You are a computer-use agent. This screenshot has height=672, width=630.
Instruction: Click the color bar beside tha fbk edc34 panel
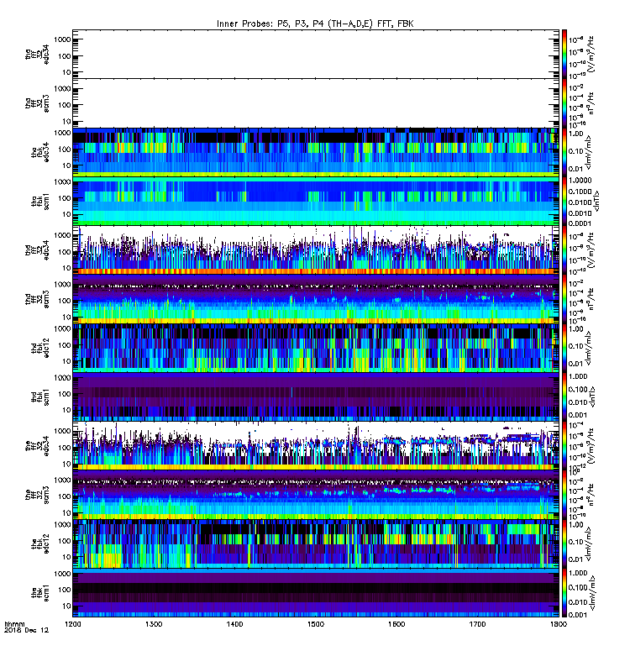[564, 152]
